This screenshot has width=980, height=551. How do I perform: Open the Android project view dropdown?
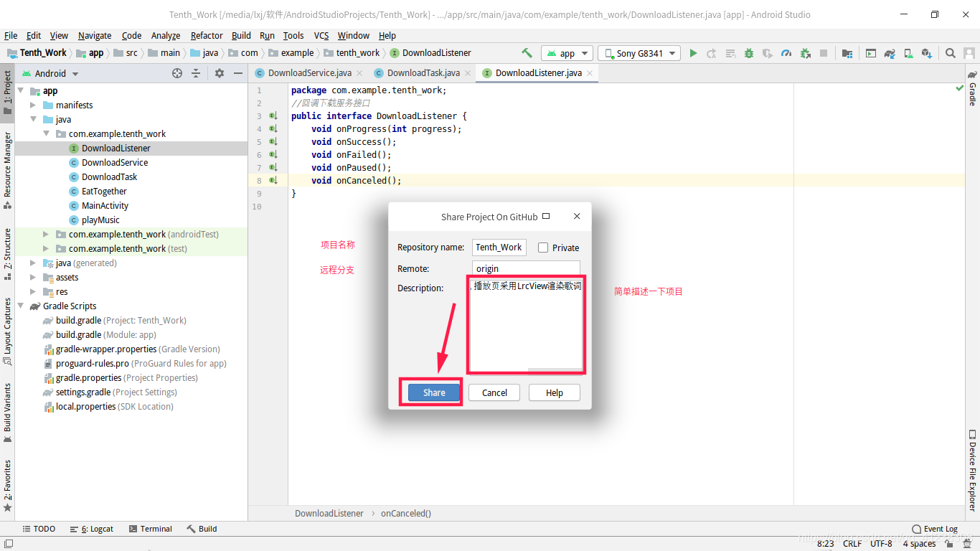point(50,73)
